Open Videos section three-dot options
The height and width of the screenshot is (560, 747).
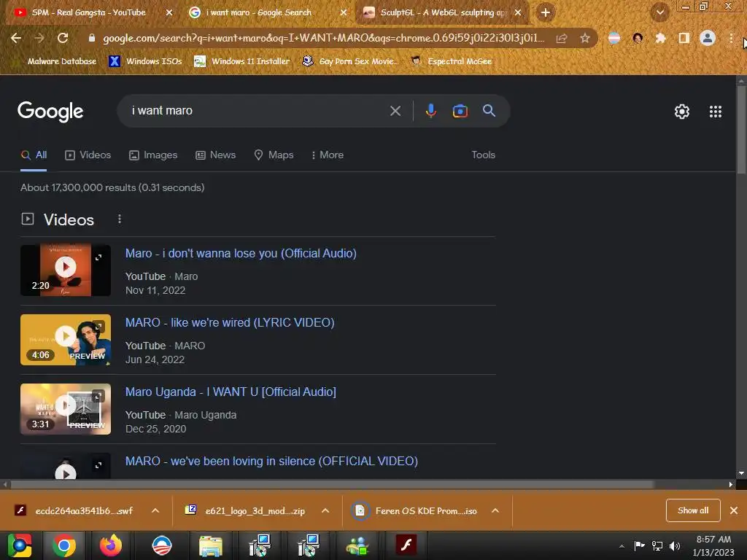point(120,219)
